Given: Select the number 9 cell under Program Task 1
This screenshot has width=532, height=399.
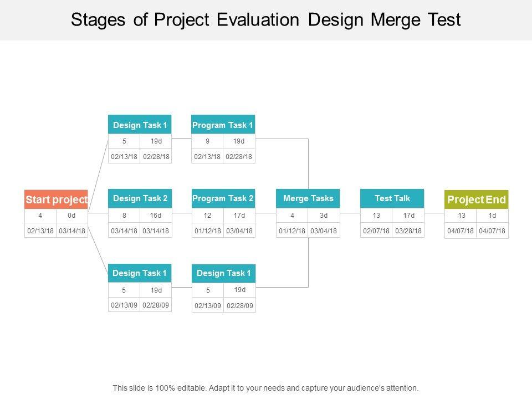Looking at the screenshot, I should pos(208,141).
